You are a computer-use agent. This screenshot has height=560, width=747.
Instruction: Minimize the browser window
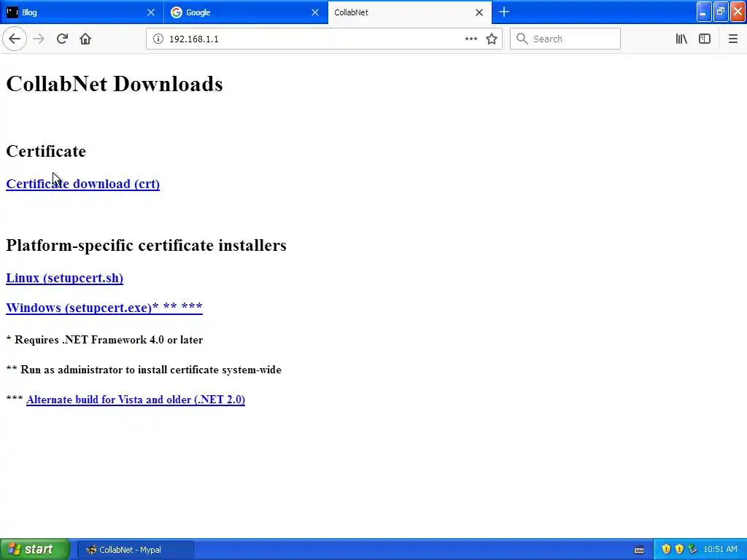point(703,12)
